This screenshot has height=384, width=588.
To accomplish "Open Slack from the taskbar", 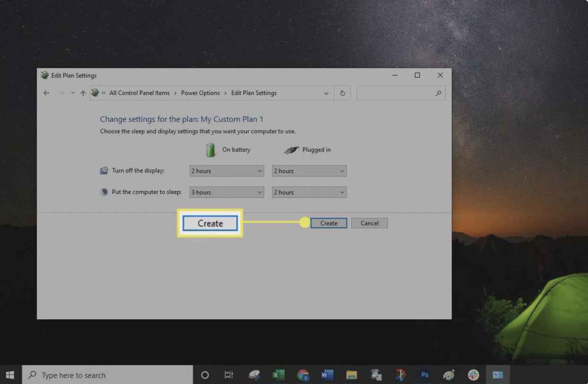I will click(473, 375).
